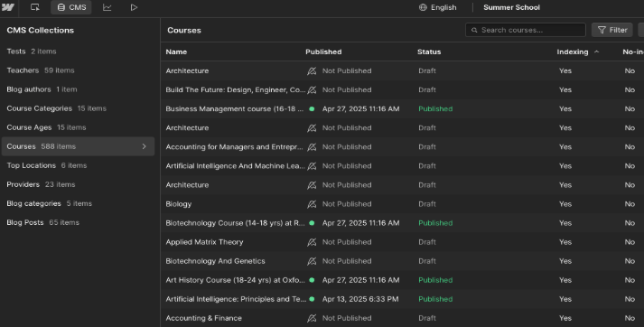Expand the Courses collection chevron
Screen dimensions: 644x327
click(144, 146)
